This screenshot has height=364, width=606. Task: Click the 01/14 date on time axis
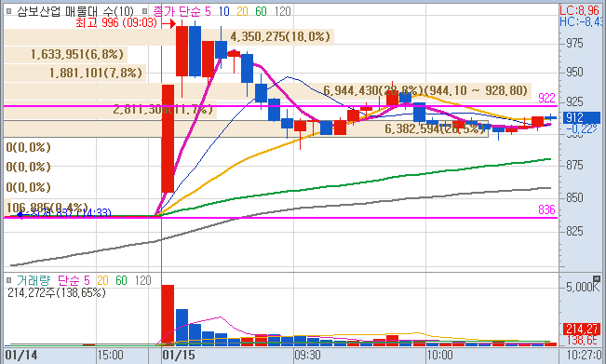click(x=21, y=355)
